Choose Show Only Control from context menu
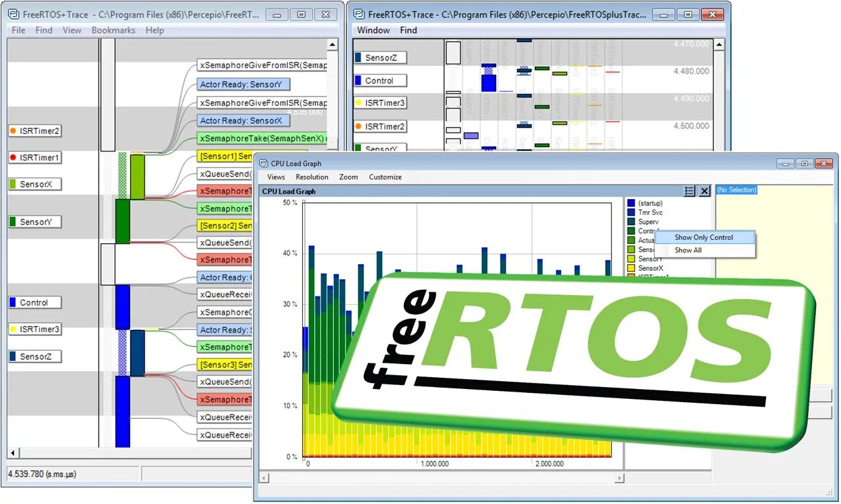 (x=704, y=237)
